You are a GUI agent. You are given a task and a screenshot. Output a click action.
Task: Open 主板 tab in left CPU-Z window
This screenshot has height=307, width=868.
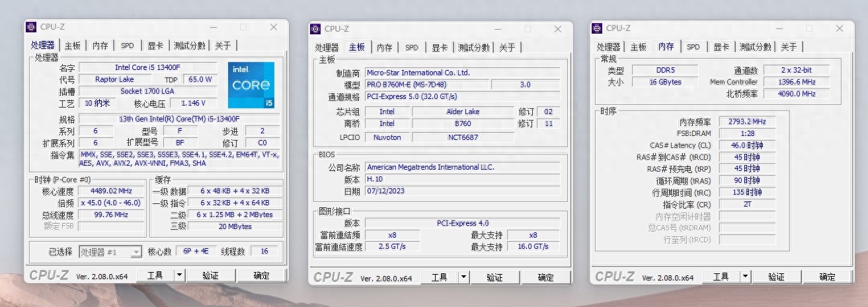point(72,46)
